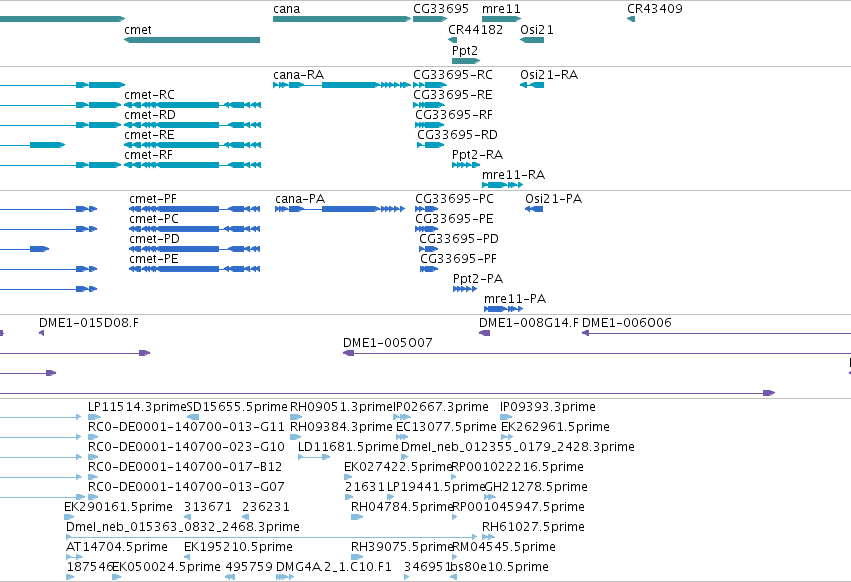
Task: Click transcript mre11-RA
Action: point(513,175)
